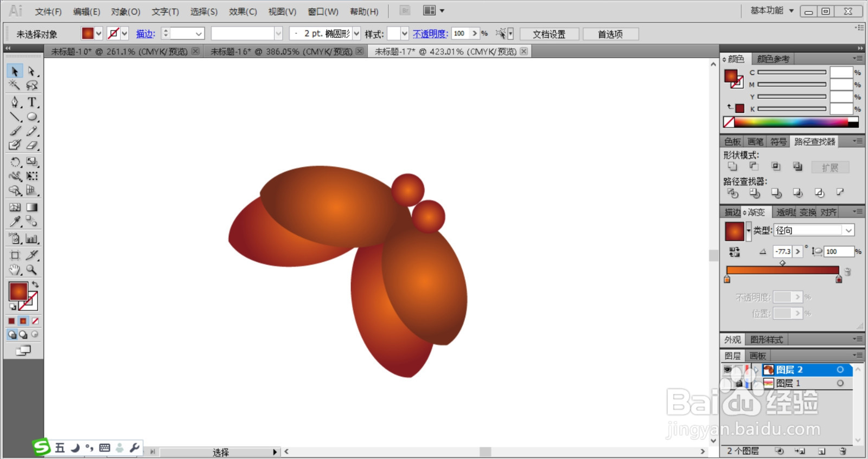Open the fill color dropdown in control bar
The image size is (868, 459).
98,34
